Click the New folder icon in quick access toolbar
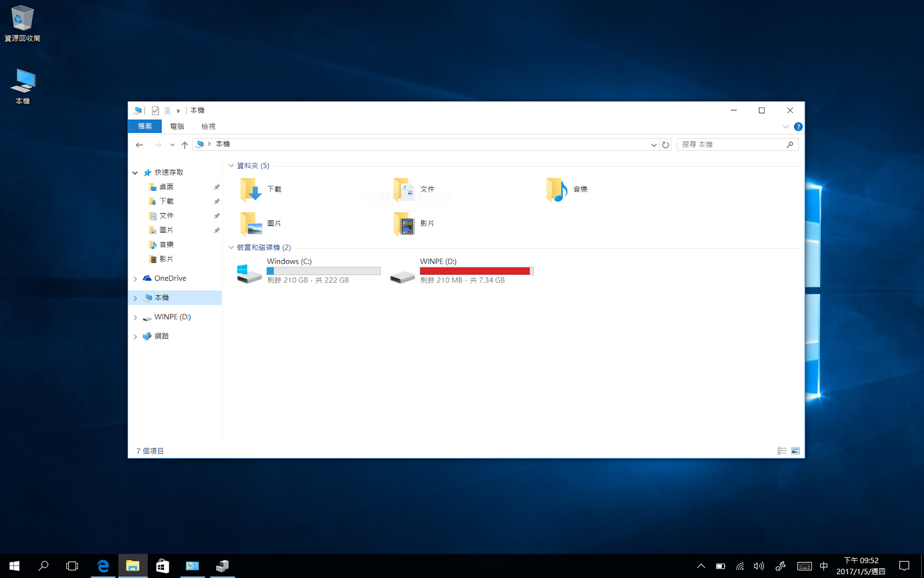The image size is (924, 578). (167, 110)
